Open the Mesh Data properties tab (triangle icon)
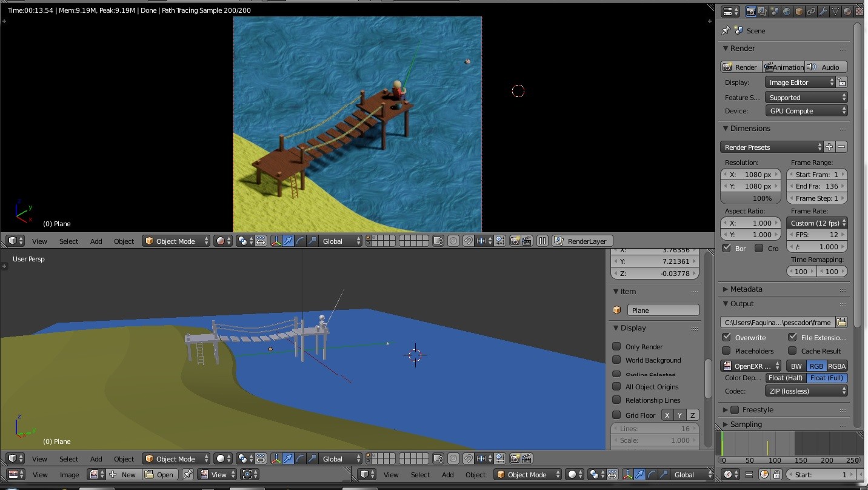Screen dimensions: 868x490 835,12
